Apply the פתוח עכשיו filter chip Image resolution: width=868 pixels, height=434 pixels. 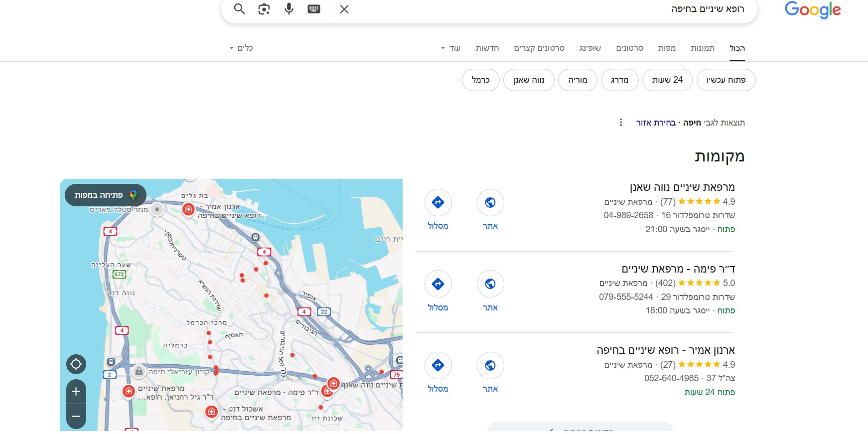coord(726,80)
